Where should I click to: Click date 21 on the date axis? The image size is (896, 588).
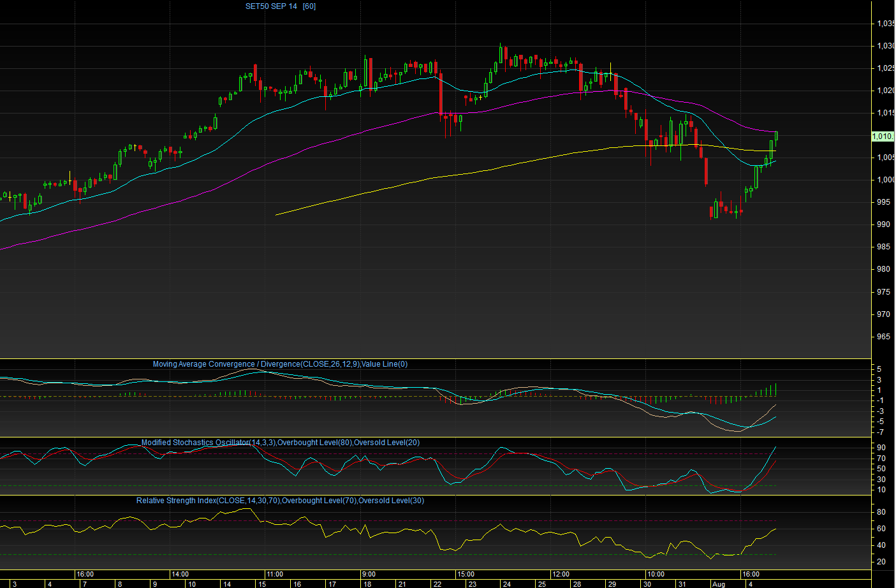click(402, 584)
